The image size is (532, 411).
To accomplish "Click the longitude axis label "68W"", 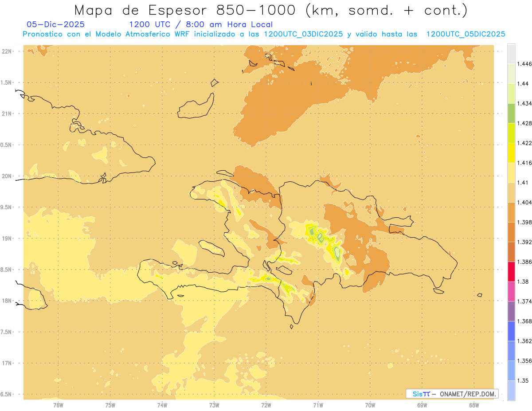I will tap(474, 405).
